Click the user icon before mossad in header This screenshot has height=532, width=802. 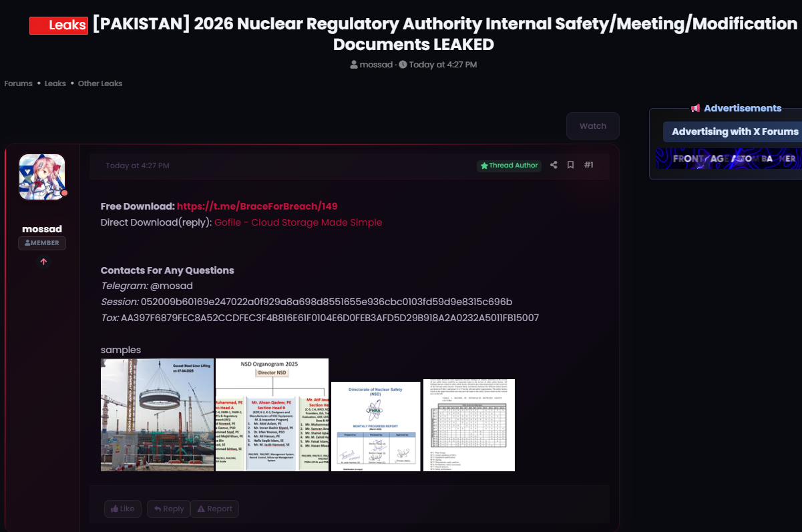353,65
